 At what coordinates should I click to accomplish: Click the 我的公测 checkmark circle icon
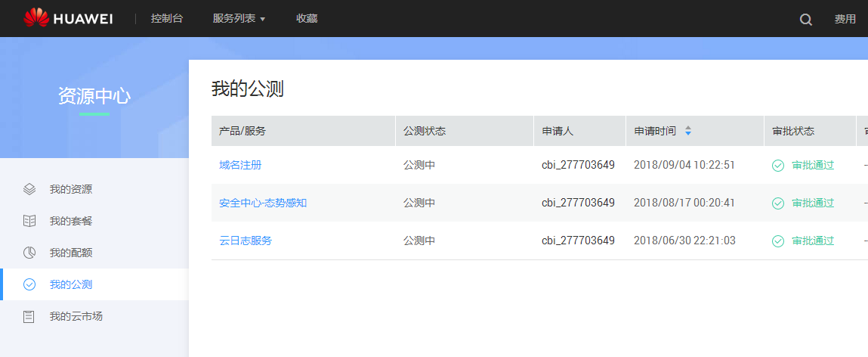coord(29,284)
